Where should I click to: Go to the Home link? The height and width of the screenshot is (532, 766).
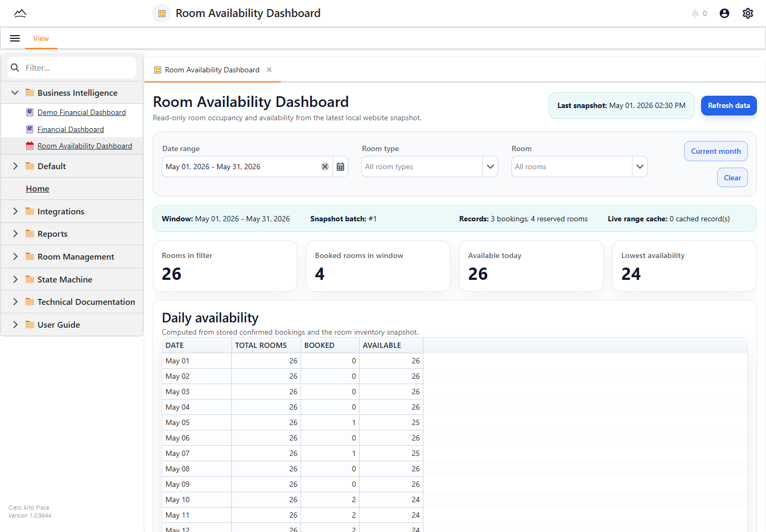point(37,188)
